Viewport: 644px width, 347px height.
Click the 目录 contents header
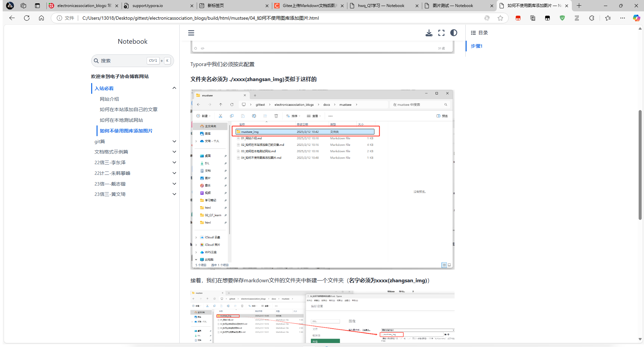479,33
